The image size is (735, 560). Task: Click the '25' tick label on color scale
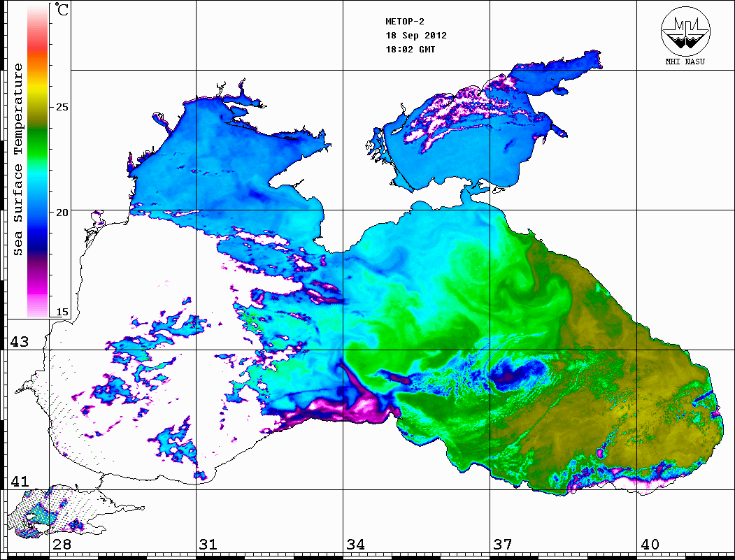[62, 107]
